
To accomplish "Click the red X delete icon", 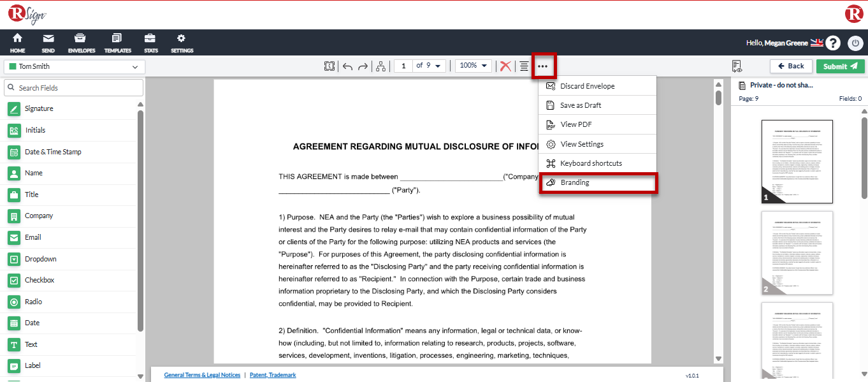I will tap(505, 66).
